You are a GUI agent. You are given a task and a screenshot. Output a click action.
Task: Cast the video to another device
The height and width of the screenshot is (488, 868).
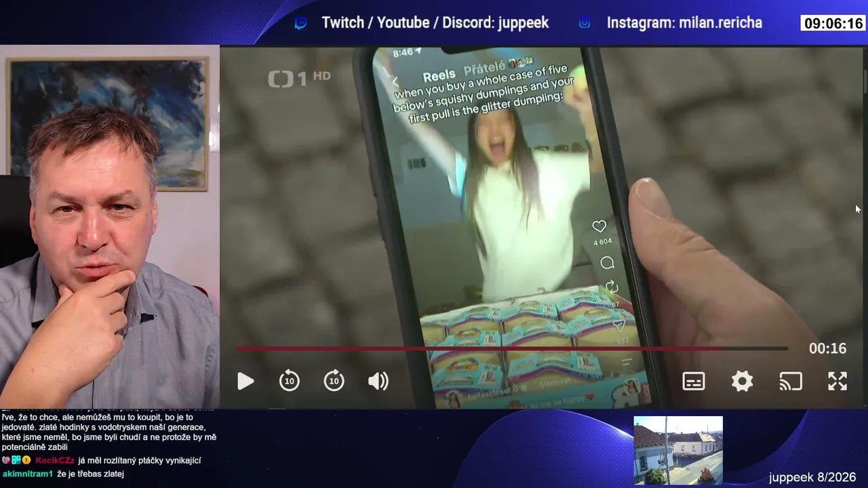[x=791, y=382]
